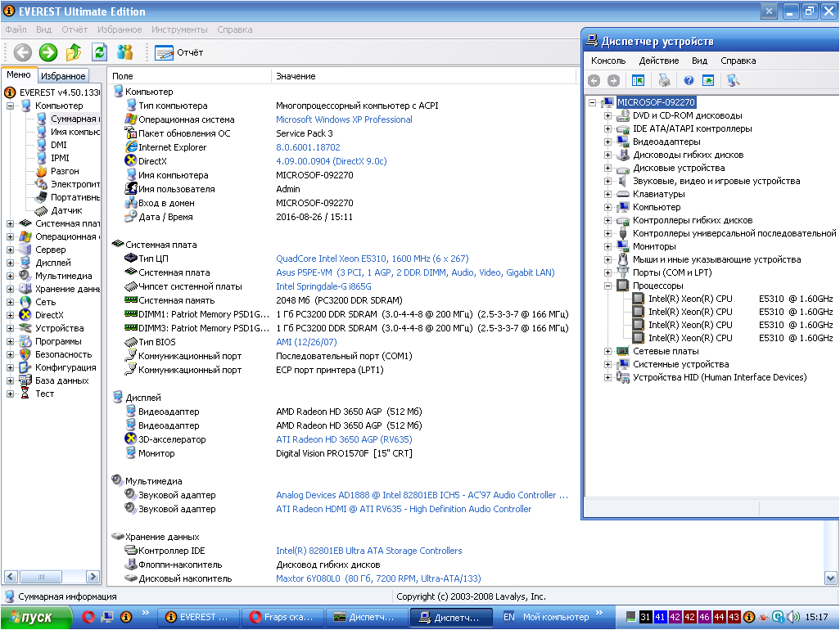Image resolution: width=840 pixels, height=630 pixels.
Task: Click the temperature 31 tray indicator
Action: pos(645,617)
